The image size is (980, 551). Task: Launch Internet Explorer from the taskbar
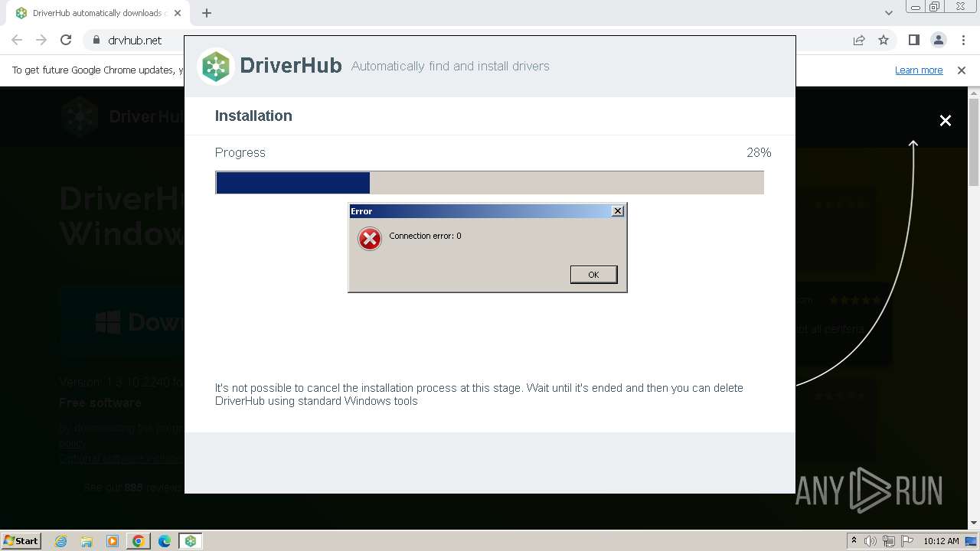[61, 541]
